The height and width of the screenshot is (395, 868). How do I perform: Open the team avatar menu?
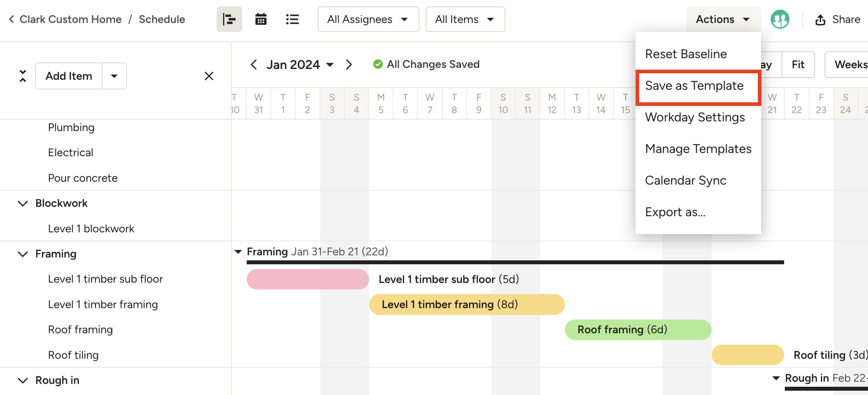pos(780,19)
